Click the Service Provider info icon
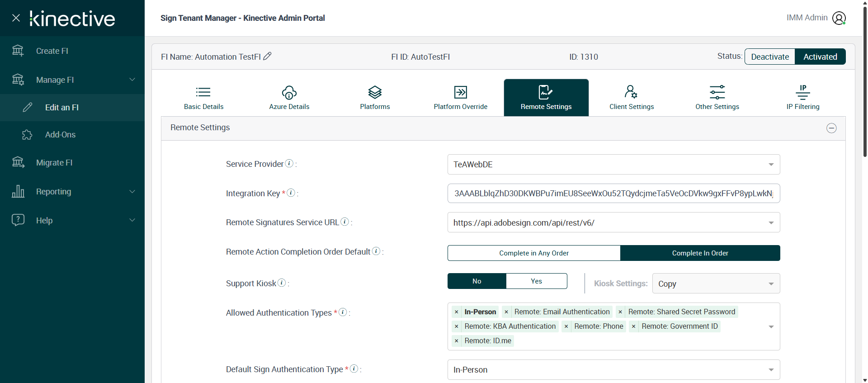Viewport: 868px width, 383px height. (289, 163)
